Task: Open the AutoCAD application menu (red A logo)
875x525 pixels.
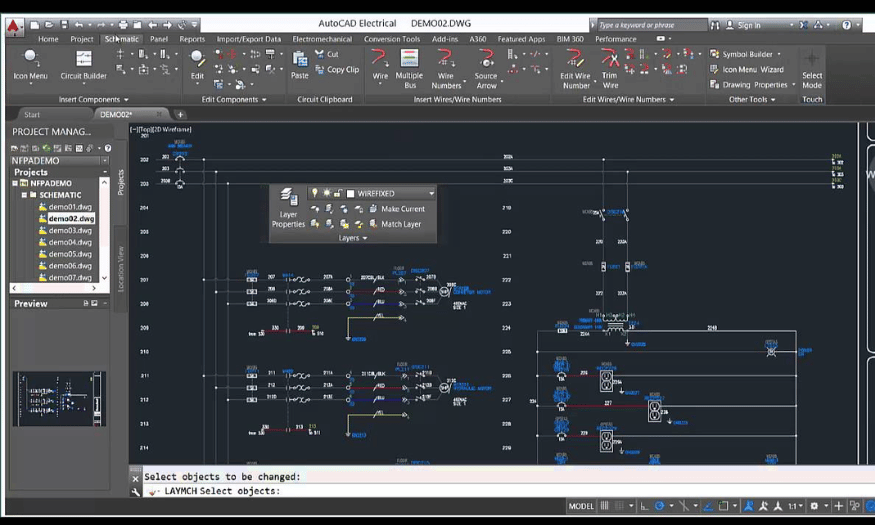Action: [x=15, y=26]
